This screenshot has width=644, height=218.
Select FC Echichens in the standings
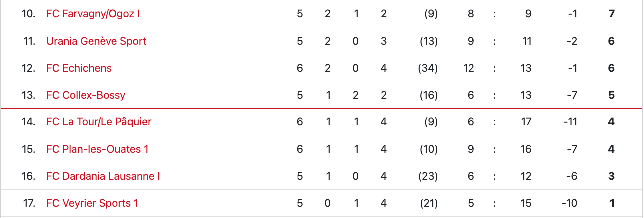point(79,68)
